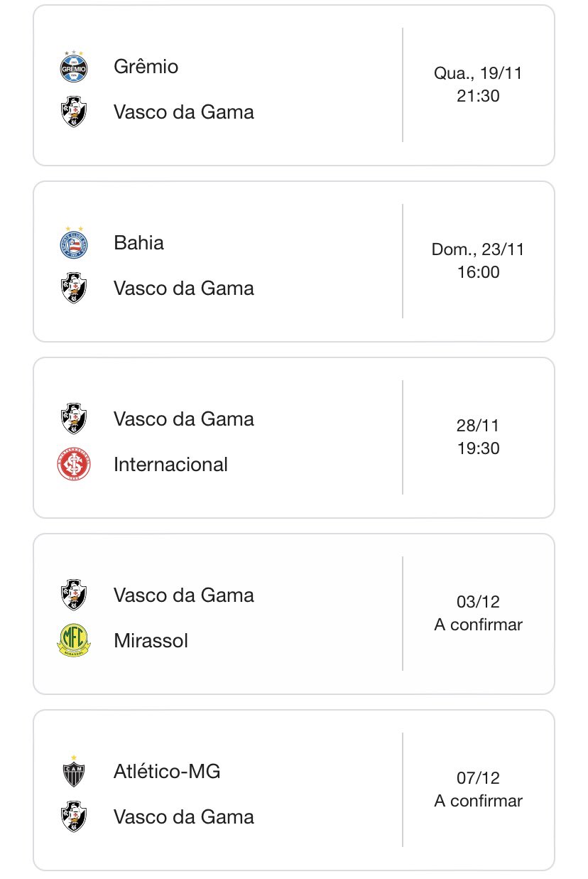
Task: Select Vasco crest in the Internacional match
Action: (73, 419)
